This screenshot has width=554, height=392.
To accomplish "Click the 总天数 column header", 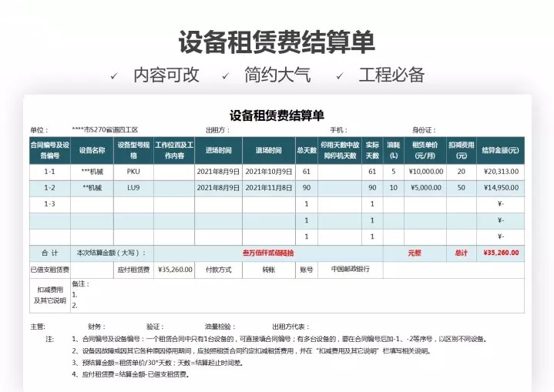I will click(x=307, y=150).
